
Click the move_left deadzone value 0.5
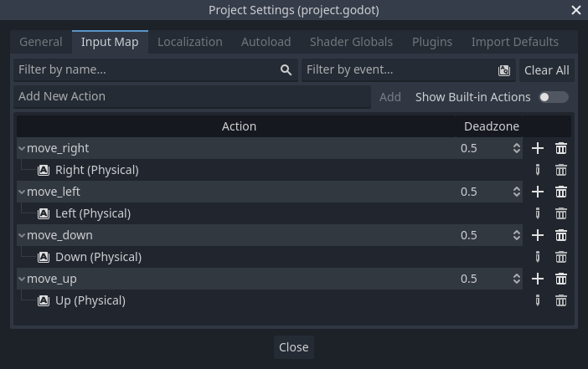pyautogui.click(x=469, y=192)
